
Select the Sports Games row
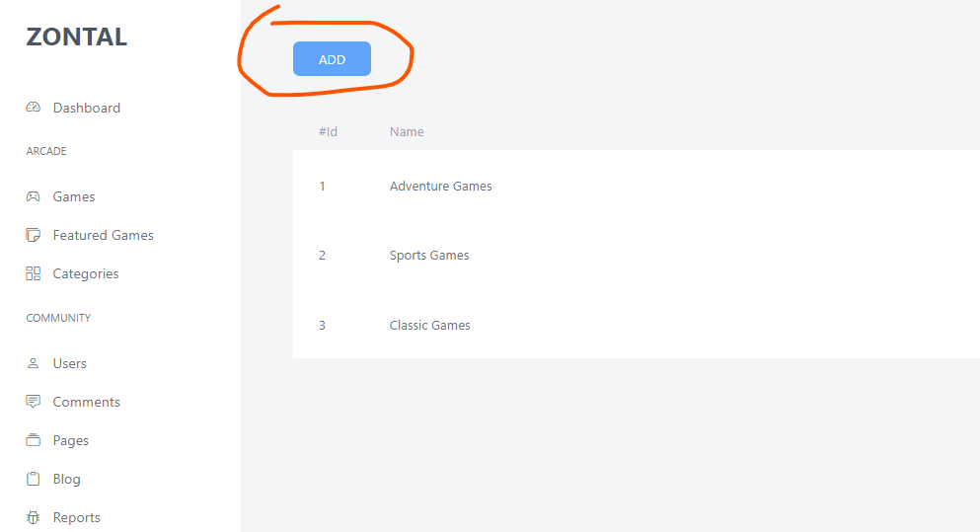click(429, 256)
